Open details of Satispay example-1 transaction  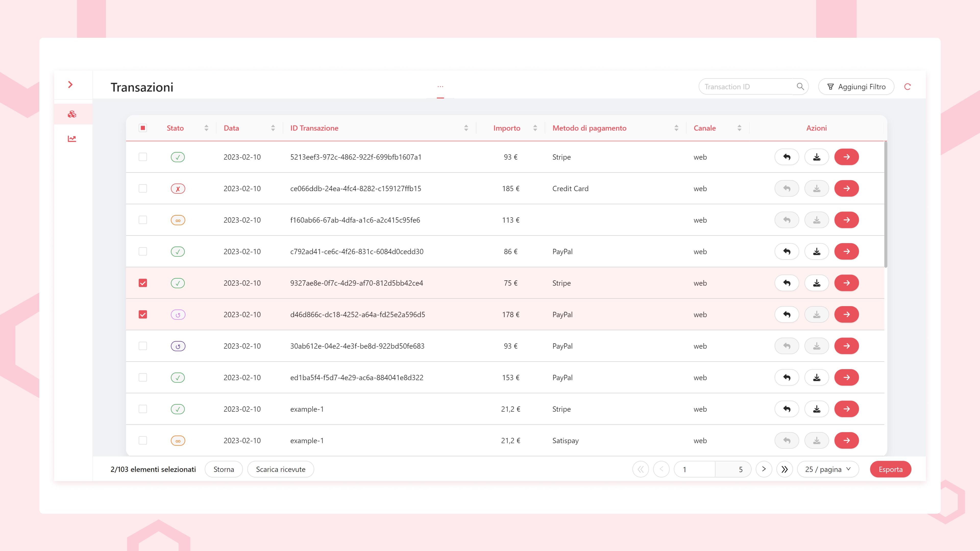(x=847, y=440)
